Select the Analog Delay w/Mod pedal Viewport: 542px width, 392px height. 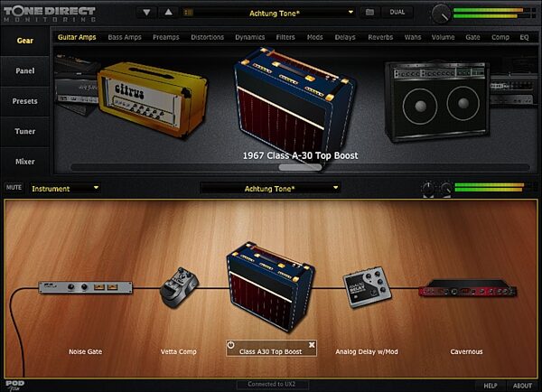[367, 287]
